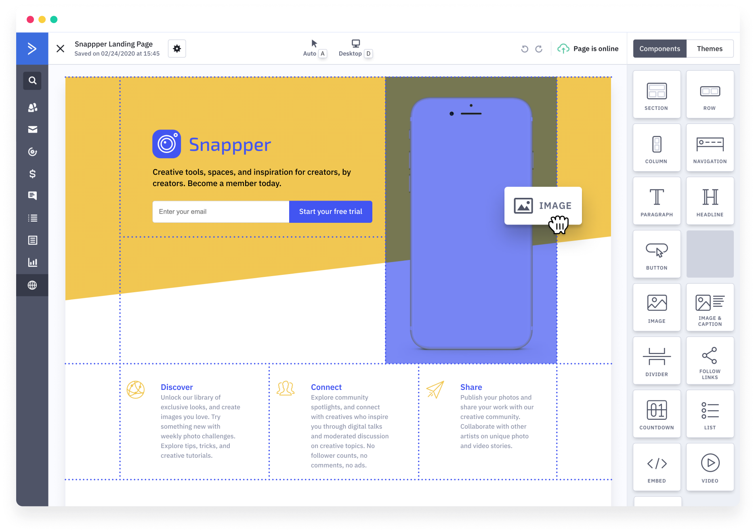This screenshot has height=532, width=756.
Task: Switch to the Components tab
Action: [659, 48]
